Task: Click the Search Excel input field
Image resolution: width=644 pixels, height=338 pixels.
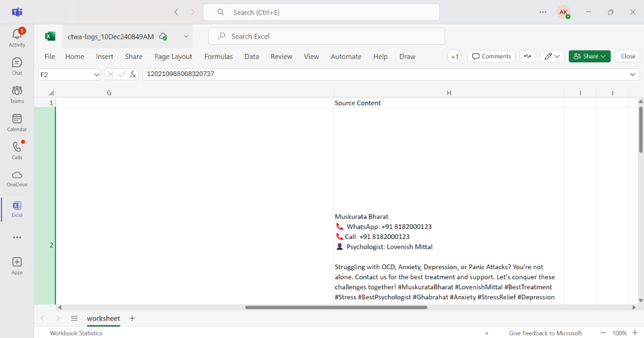Action: point(326,36)
